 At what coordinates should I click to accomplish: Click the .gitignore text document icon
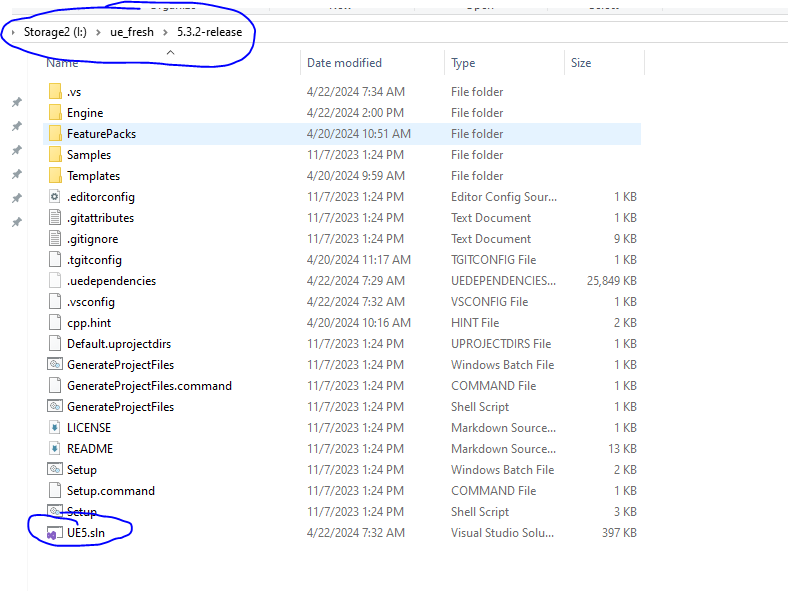click(x=55, y=239)
